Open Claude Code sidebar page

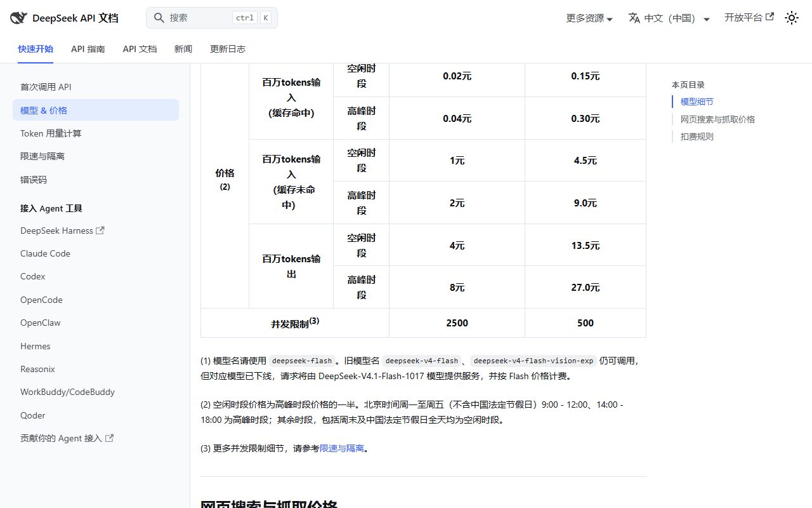(x=96, y=253)
